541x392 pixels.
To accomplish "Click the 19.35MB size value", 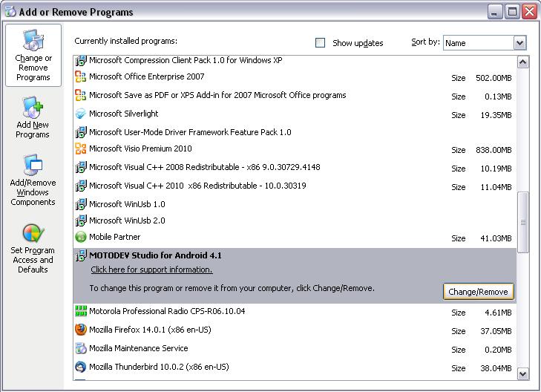I will tap(496, 115).
